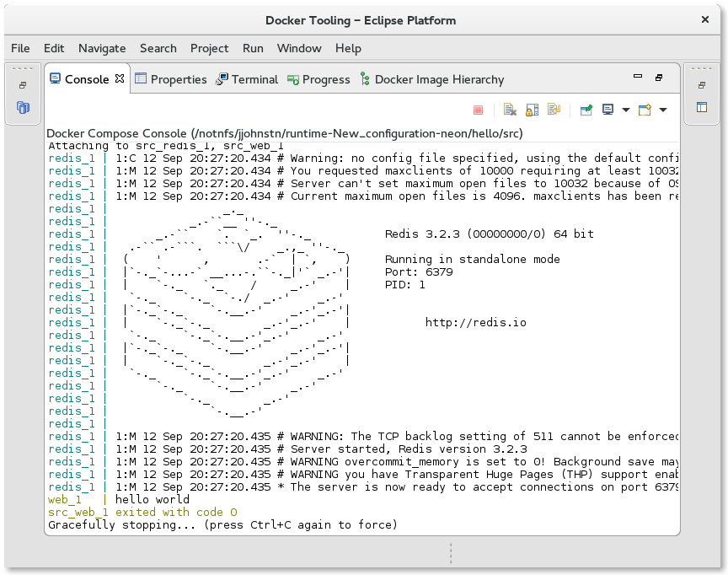Click the 'TCP backlog setting of 511' line

point(363,436)
